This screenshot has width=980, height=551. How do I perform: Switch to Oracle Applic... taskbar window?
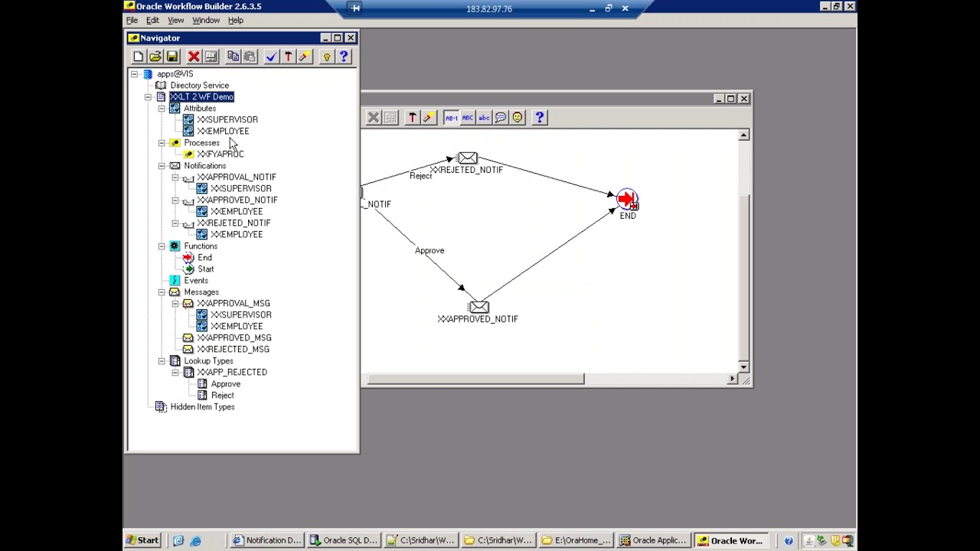coord(652,540)
